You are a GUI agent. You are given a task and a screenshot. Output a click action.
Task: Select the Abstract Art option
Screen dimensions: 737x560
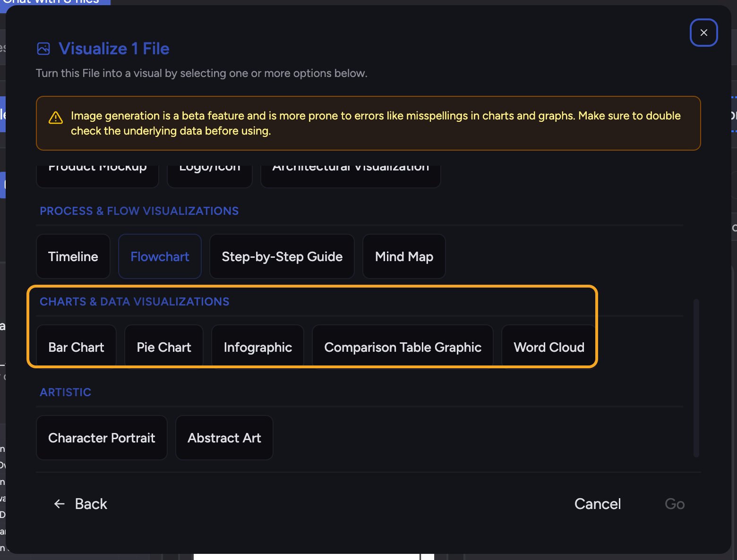coord(224,438)
